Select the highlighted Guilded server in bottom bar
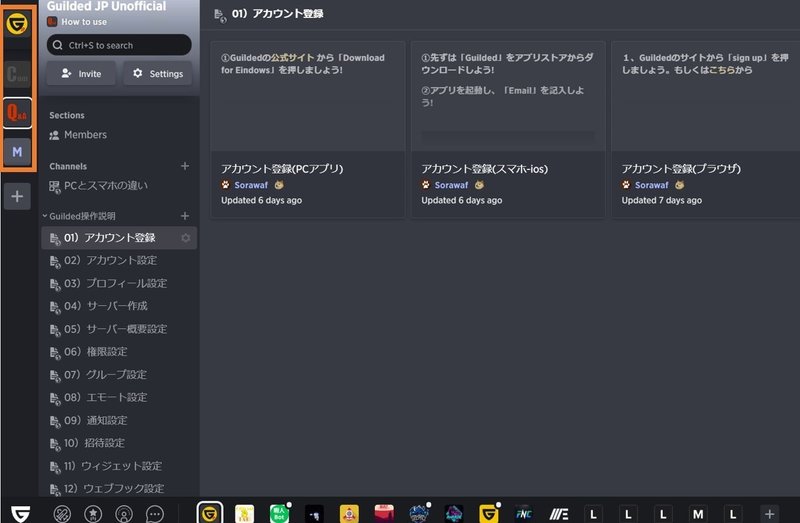The width and height of the screenshot is (800, 523). (210, 513)
